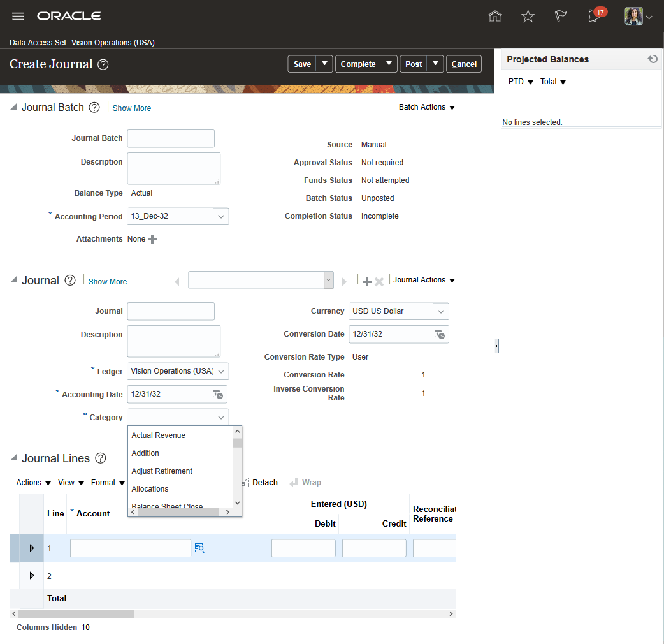Collapse the Journal Batch section
664x644 pixels.
pyautogui.click(x=13, y=106)
